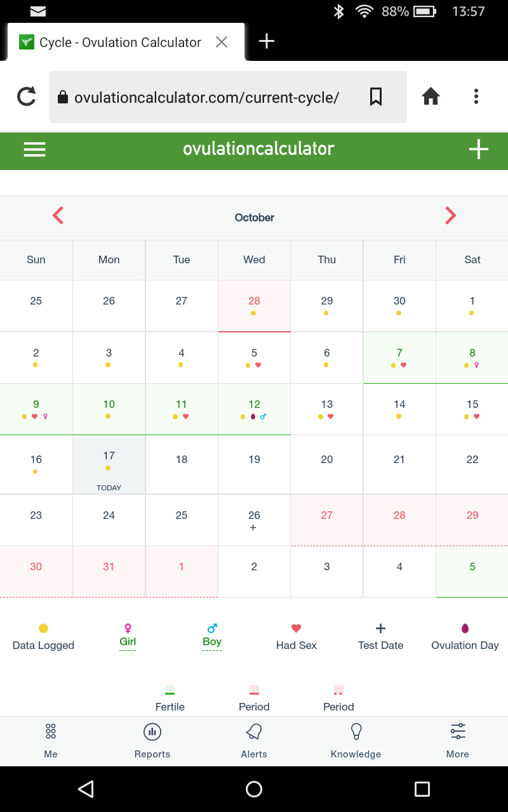Tap the plus icon in green header
508x812 pixels.
(x=478, y=149)
